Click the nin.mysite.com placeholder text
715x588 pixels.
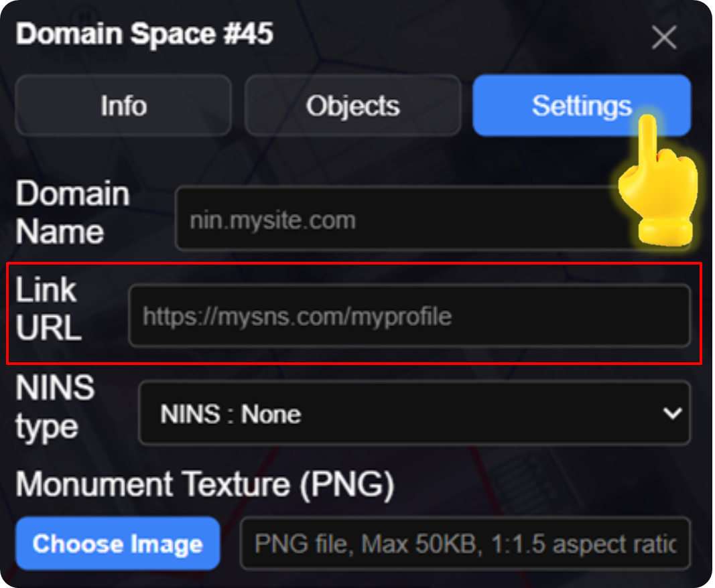pos(272,220)
